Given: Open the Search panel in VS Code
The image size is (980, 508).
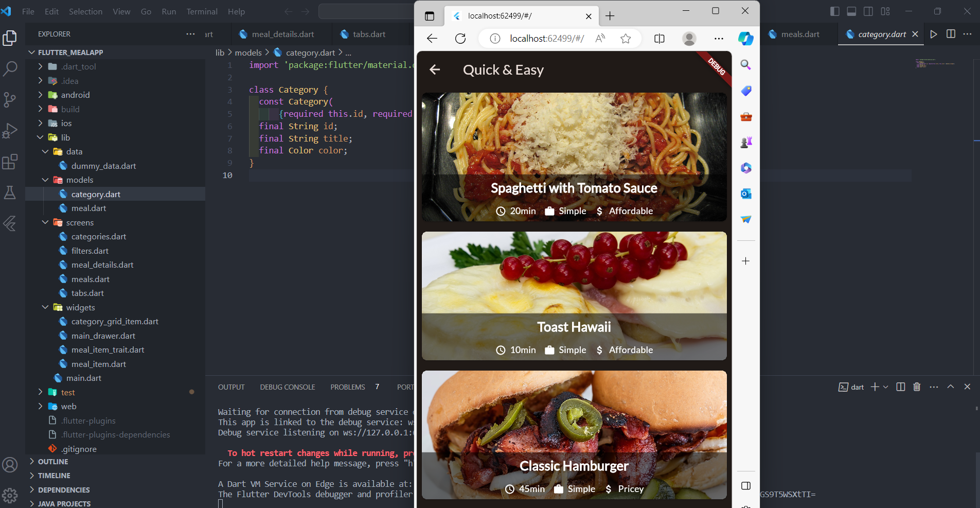Looking at the screenshot, I should (x=10, y=68).
